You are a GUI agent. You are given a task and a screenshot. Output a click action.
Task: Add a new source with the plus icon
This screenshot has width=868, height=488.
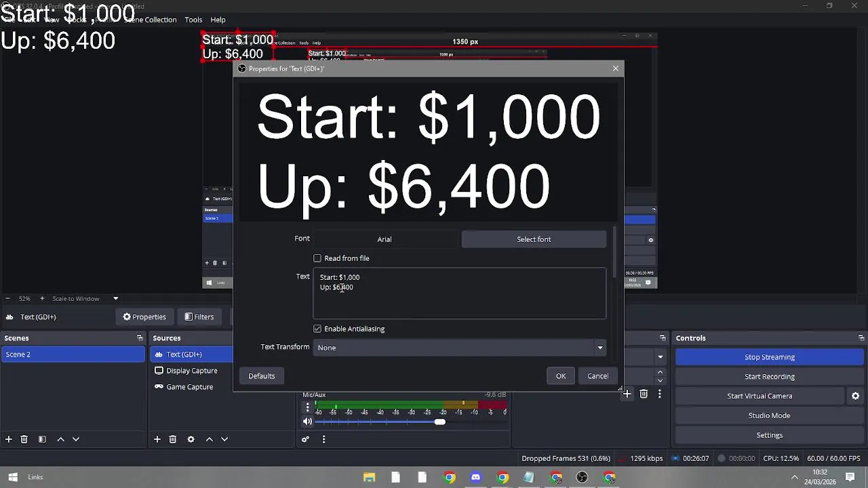(x=157, y=439)
